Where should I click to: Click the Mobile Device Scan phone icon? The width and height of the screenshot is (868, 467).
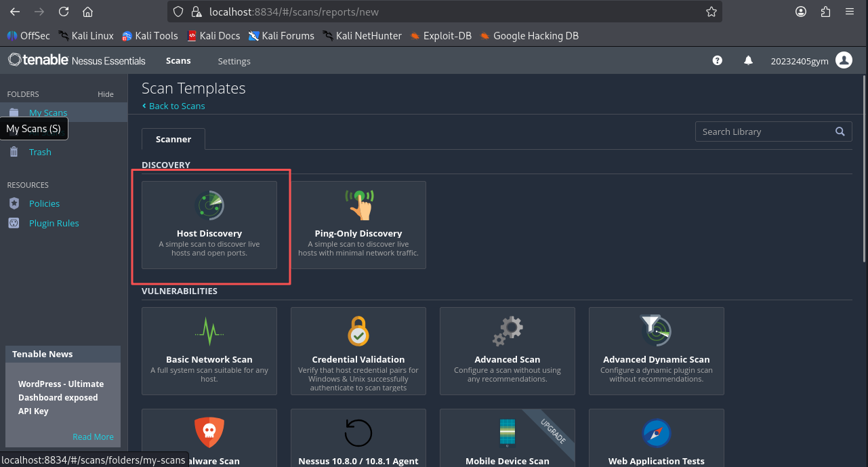(x=508, y=432)
